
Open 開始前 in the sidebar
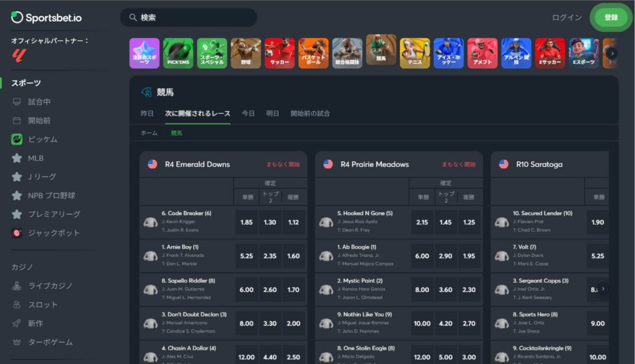click(x=39, y=120)
